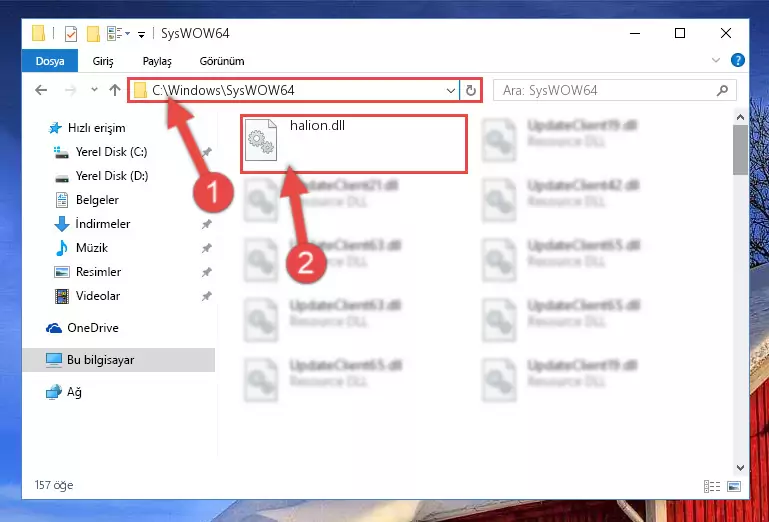This screenshot has height=522, width=769.
Task: Go up one folder level
Action: pyautogui.click(x=115, y=90)
